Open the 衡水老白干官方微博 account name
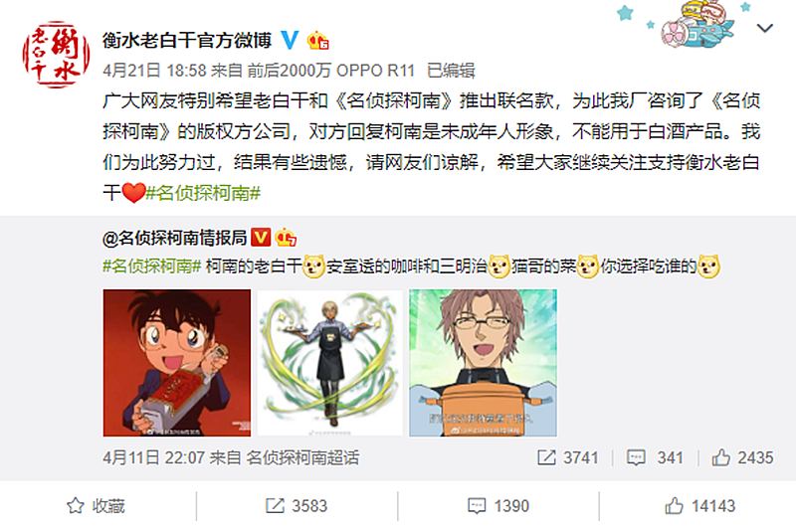Screen dimensions: 796x532 [x=187, y=40]
